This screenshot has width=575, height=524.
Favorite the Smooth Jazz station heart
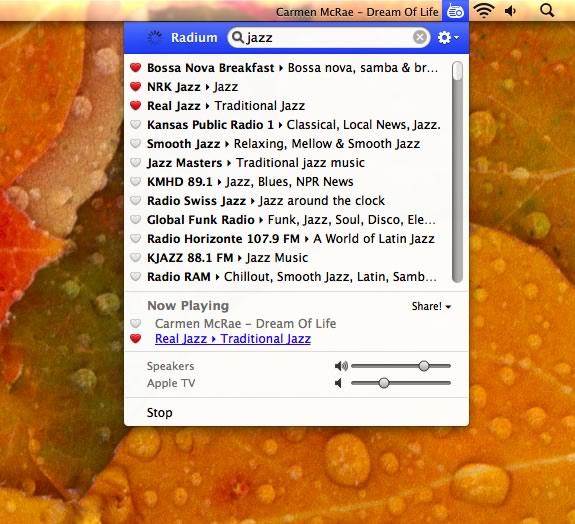click(x=135, y=143)
